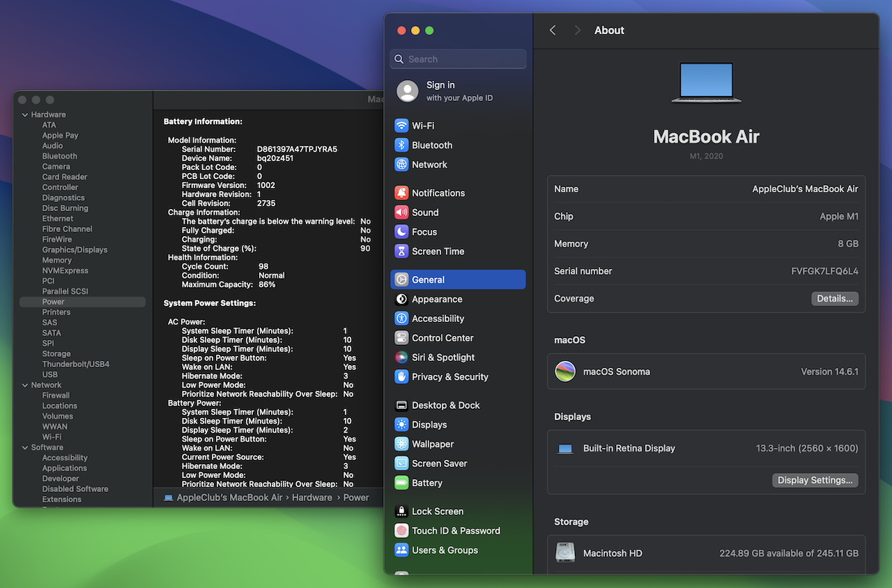Viewport: 892px width, 588px height.
Task: Click the Touch ID & Password fingerprint icon
Action: coord(401,531)
